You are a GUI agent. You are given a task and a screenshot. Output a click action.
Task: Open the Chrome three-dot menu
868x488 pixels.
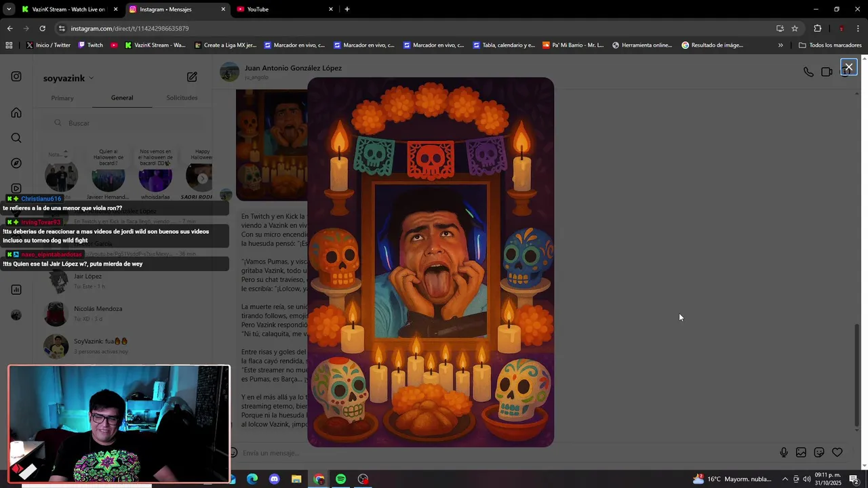tap(859, 28)
